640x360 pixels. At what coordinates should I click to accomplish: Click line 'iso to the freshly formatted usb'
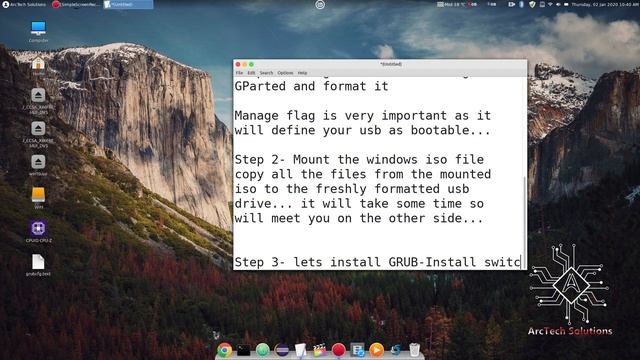coord(352,189)
